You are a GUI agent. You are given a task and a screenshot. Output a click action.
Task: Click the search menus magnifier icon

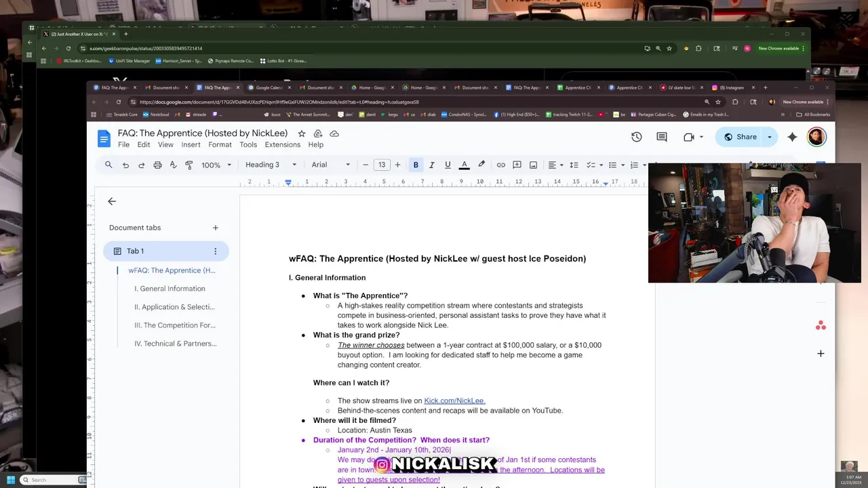(x=108, y=165)
